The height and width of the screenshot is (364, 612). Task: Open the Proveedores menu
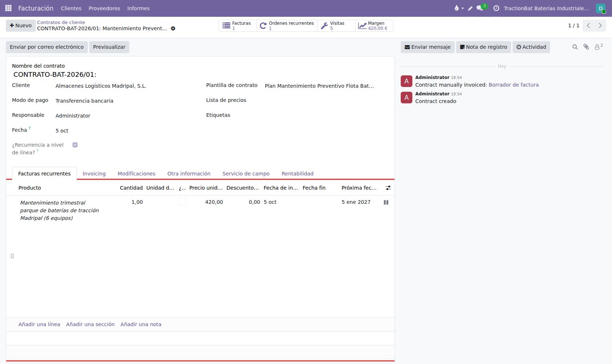tap(104, 8)
